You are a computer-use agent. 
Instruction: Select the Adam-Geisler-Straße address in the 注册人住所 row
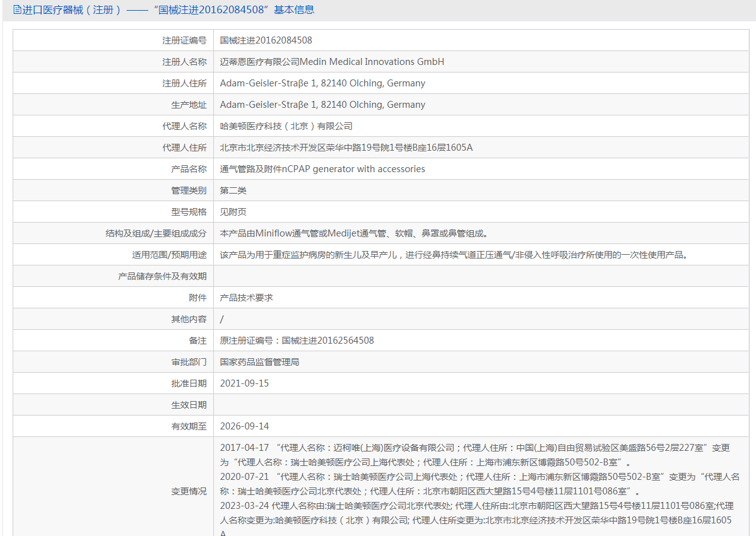[322, 83]
